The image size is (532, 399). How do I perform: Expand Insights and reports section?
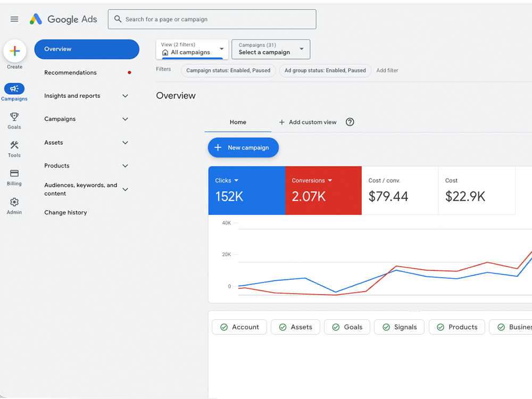pyautogui.click(x=87, y=96)
